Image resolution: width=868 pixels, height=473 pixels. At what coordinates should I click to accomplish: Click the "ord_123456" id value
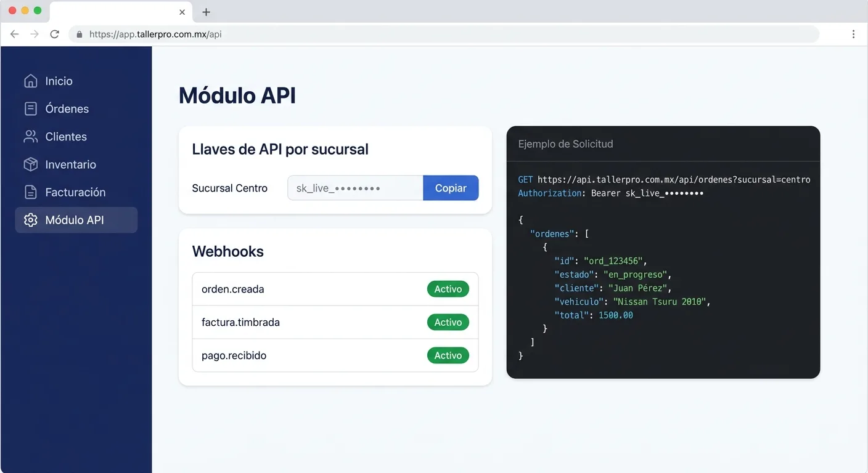[613, 261]
